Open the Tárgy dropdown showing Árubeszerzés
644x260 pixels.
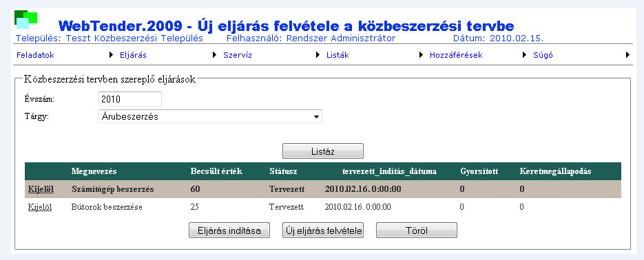coord(210,116)
